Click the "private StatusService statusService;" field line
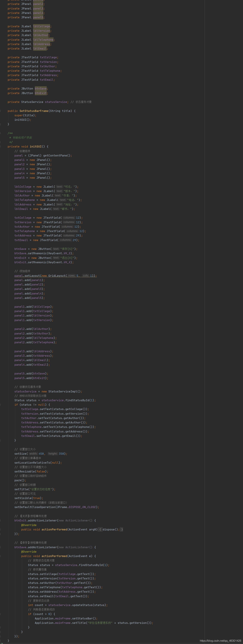The width and height of the screenshot is (243, 644). click(38, 102)
